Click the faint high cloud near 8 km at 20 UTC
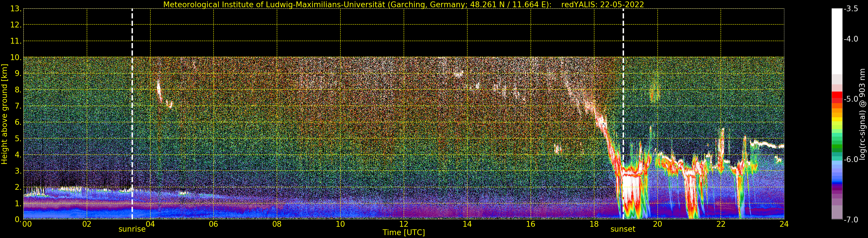The image size is (868, 238). click(654, 92)
